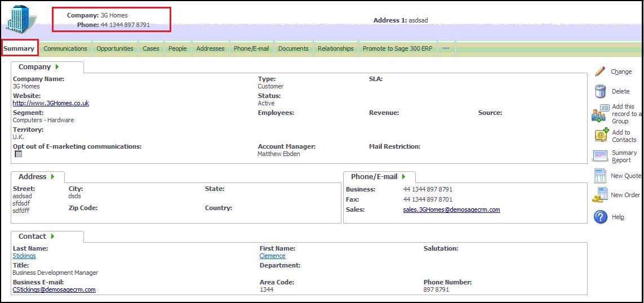Click the Fax number 44 1344 897 8701
The width and height of the screenshot is (644, 303).
pos(428,199)
